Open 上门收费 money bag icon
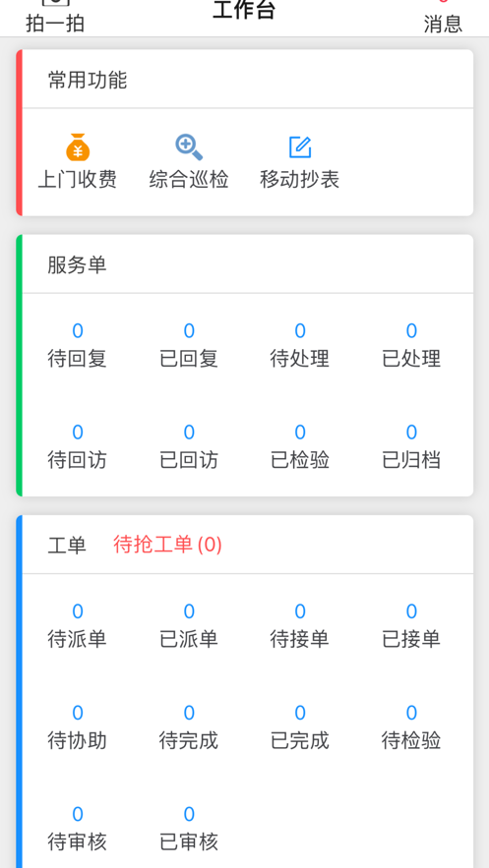The width and height of the screenshot is (489, 868). [x=78, y=147]
